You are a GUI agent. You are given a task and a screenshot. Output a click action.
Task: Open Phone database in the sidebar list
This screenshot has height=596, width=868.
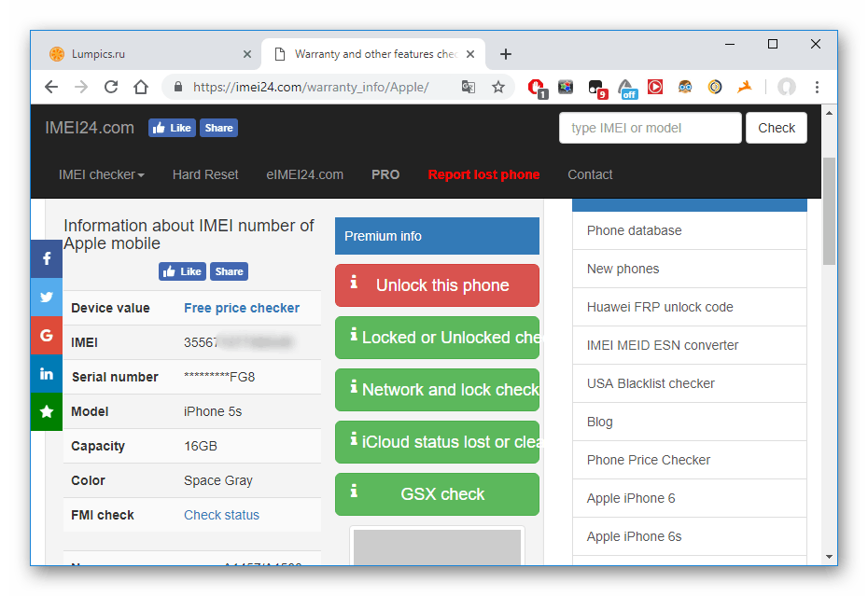[690, 230]
